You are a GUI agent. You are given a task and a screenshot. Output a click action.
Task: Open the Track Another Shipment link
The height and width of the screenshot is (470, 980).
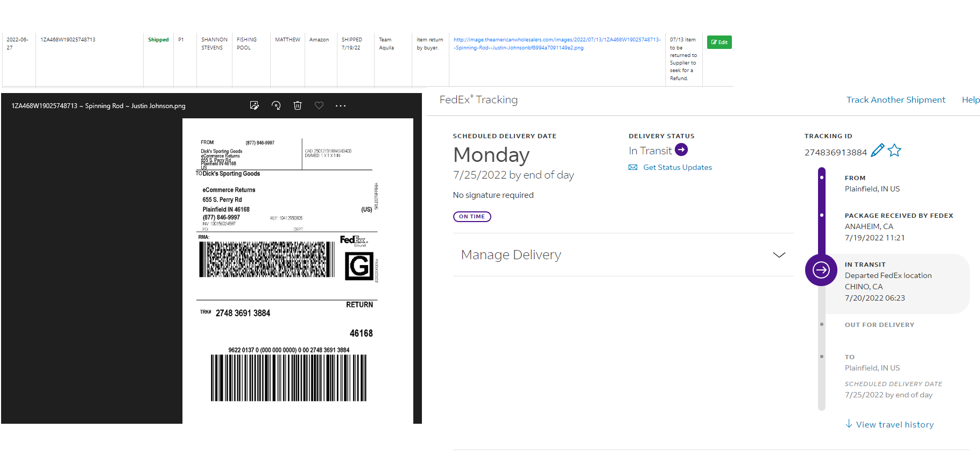(896, 99)
